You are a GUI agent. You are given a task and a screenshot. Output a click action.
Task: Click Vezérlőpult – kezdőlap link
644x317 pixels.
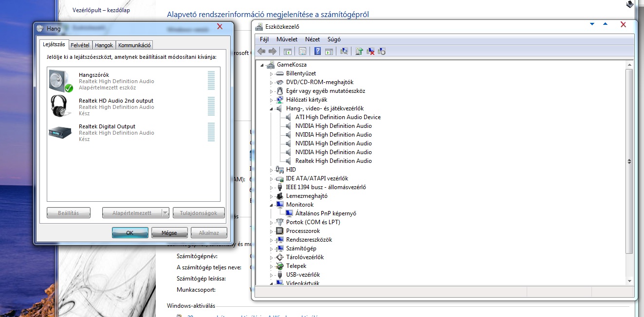pos(101,10)
